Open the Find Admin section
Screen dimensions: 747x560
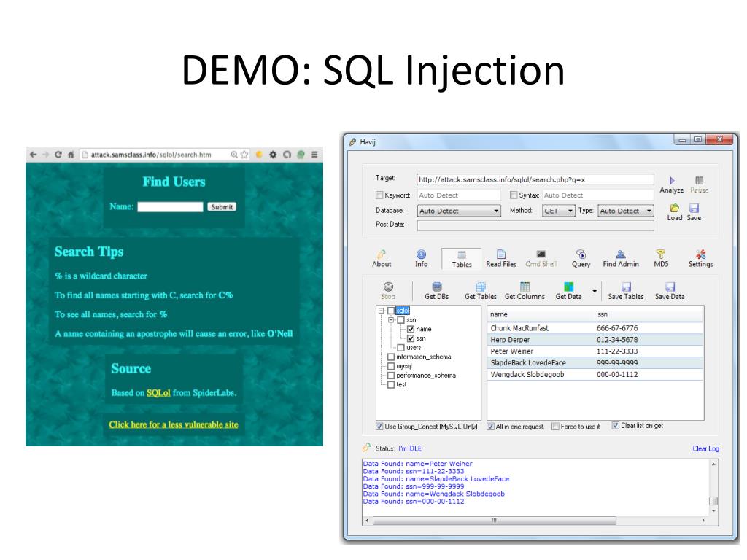click(x=621, y=259)
